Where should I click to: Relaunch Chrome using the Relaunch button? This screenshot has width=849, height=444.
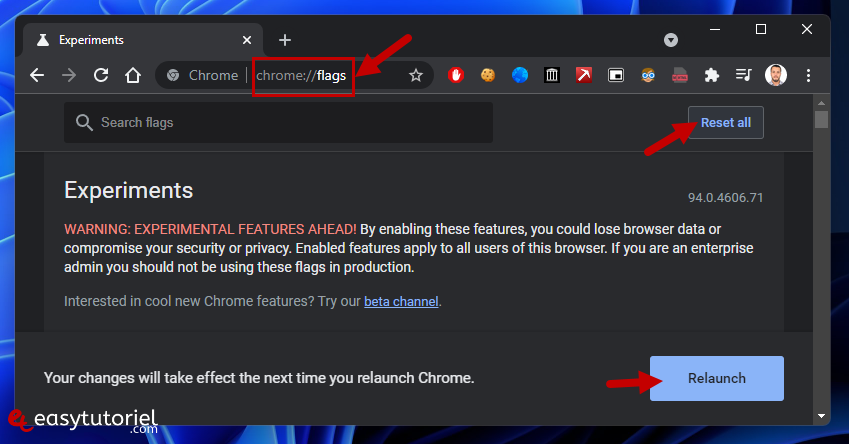pyautogui.click(x=716, y=378)
